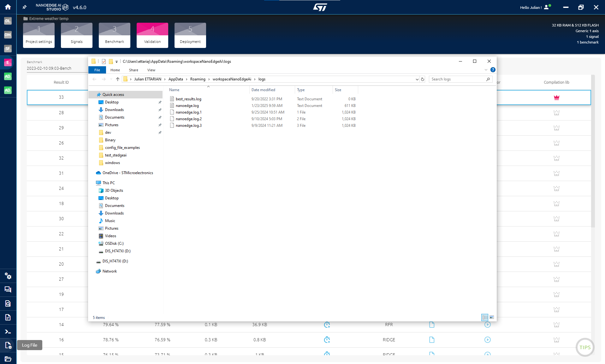
Task: Open the settings gear in left sidebar
Action: 8,276
